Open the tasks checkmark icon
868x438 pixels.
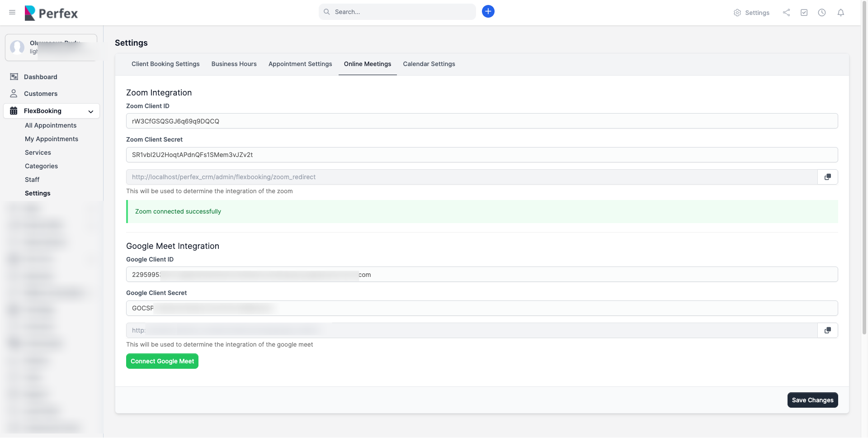point(804,13)
